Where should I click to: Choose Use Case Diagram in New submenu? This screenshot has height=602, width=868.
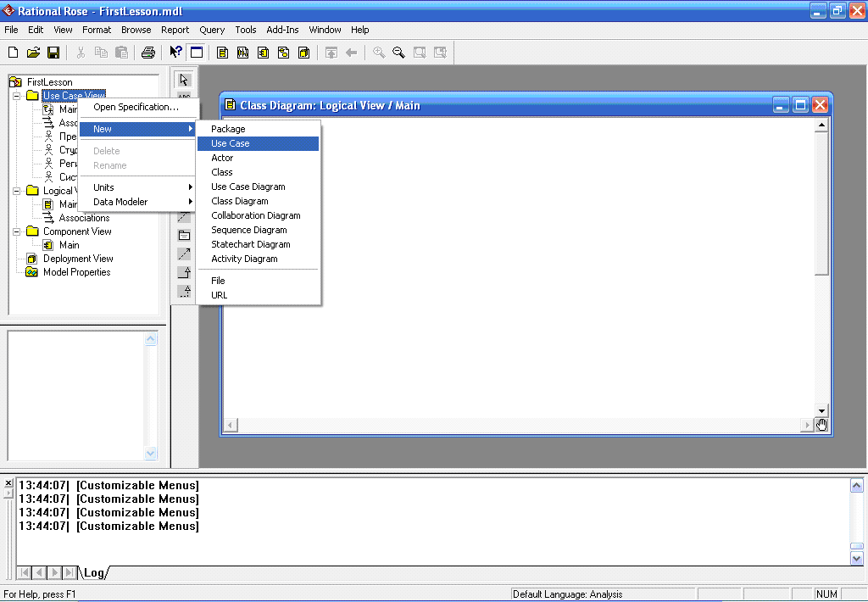tap(258, 187)
